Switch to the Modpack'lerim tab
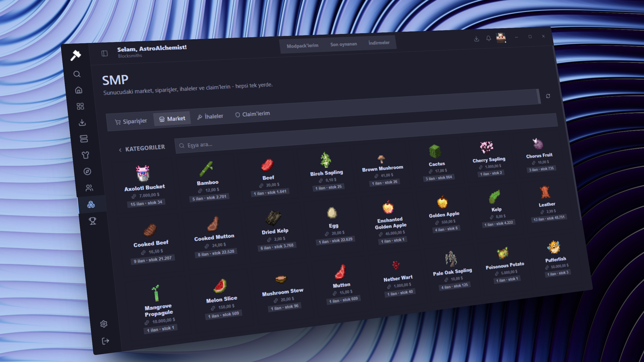This screenshot has height=362, width=644. tap(302, 46)
